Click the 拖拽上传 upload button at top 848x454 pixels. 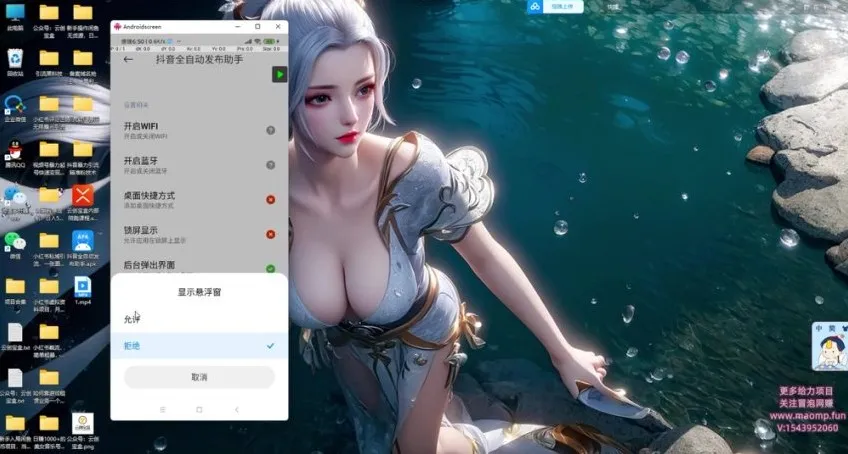[x=563, y=6]
